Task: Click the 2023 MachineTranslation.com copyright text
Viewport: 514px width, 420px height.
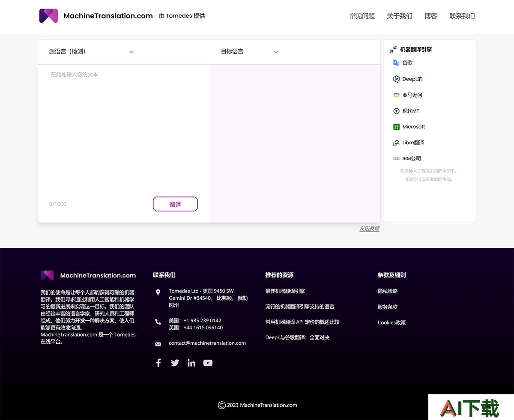Action: (x=262, y=405)
